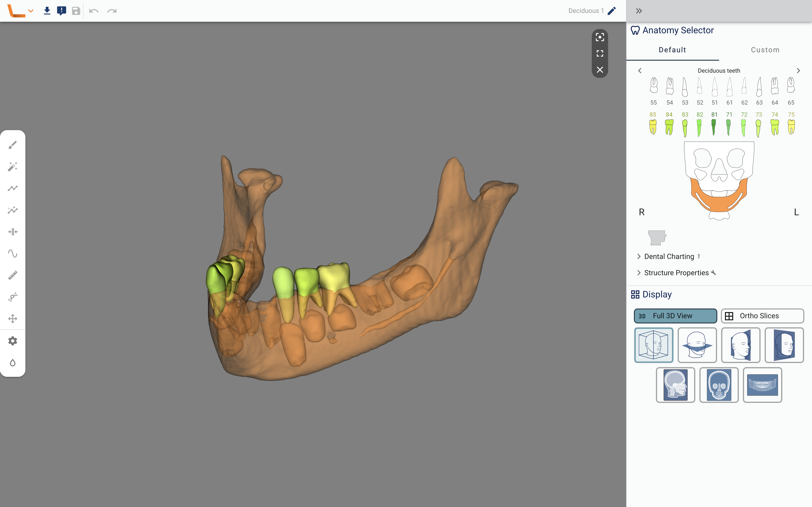Select Full 3D View button

point(675,316)
